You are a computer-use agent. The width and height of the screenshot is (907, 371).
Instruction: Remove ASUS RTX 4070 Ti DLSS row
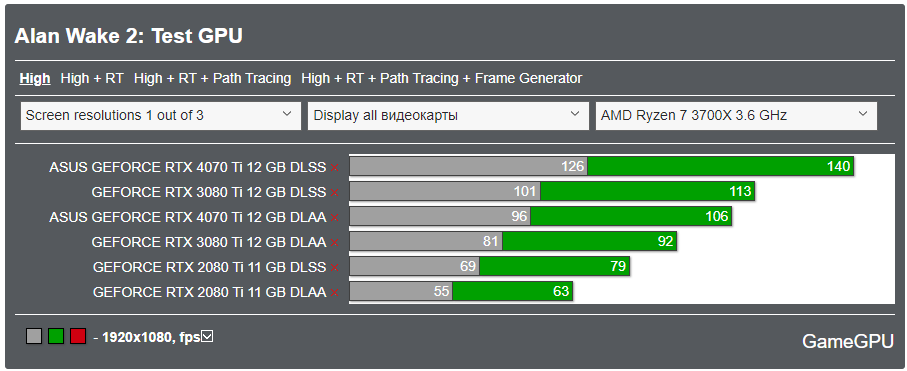[334, 167]
